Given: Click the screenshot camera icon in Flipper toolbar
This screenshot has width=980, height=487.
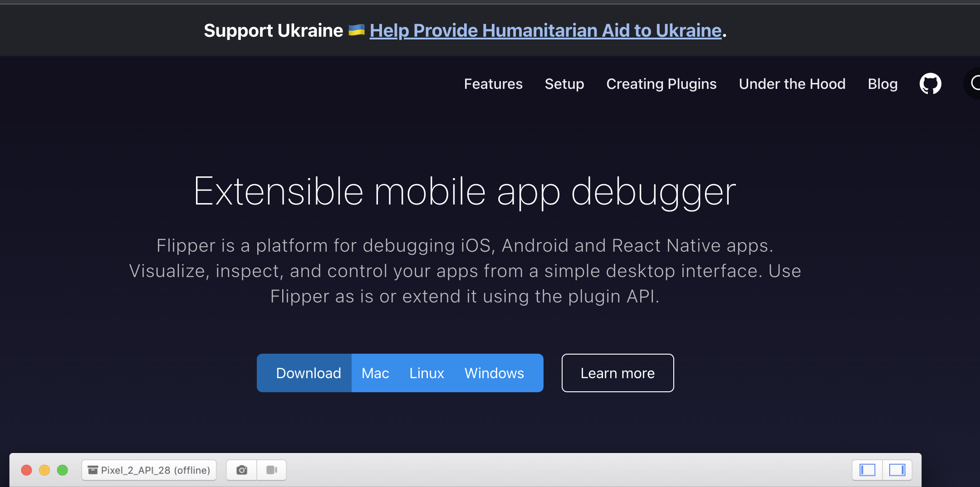Looking at the screenshot, I should [242, 470].
